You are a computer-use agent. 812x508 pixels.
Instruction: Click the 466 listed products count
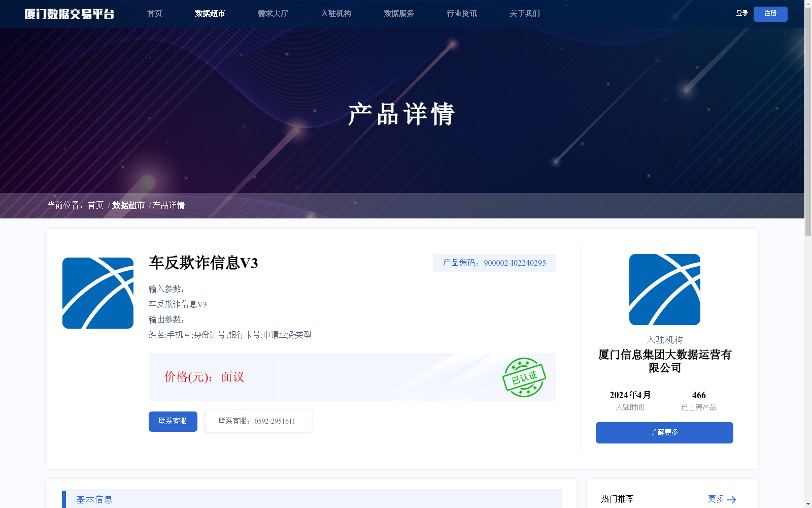pos(699,395)
